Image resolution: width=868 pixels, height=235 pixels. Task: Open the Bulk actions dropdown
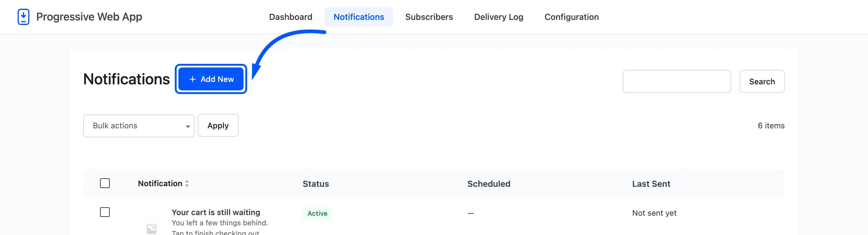click(x=139, y=126)
